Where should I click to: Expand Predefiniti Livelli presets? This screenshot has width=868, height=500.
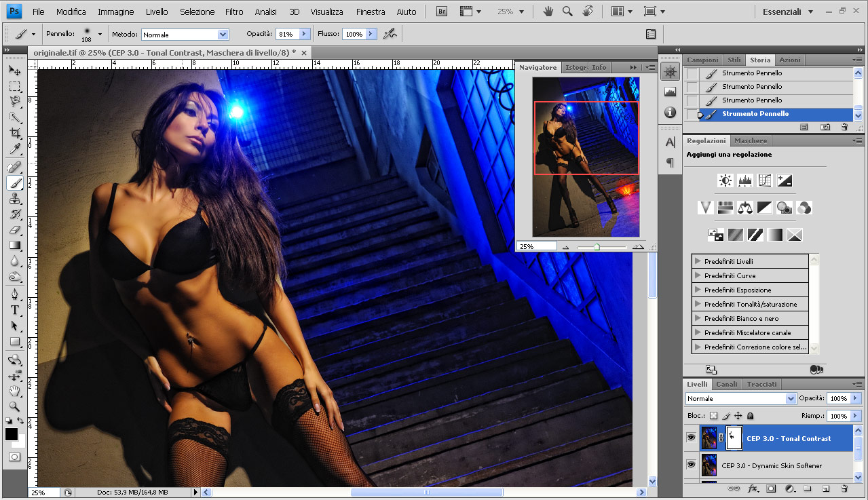(x=698, y=261)
